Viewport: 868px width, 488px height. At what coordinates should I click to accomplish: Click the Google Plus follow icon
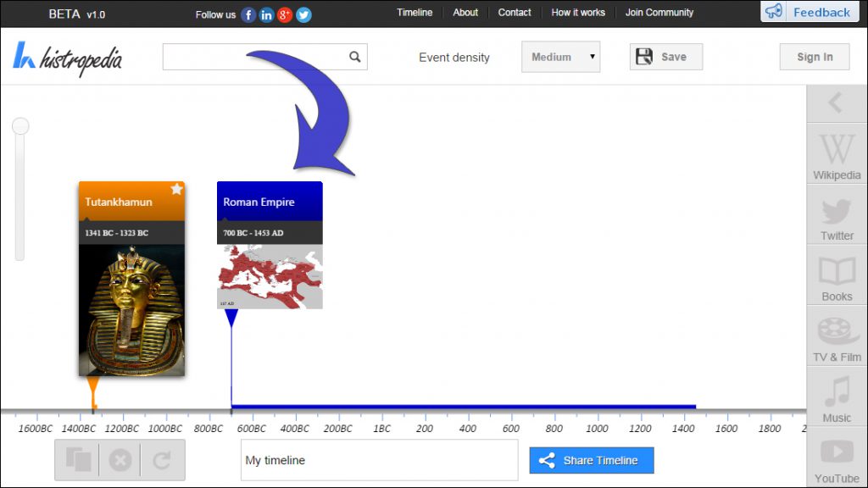pos(285,14)
